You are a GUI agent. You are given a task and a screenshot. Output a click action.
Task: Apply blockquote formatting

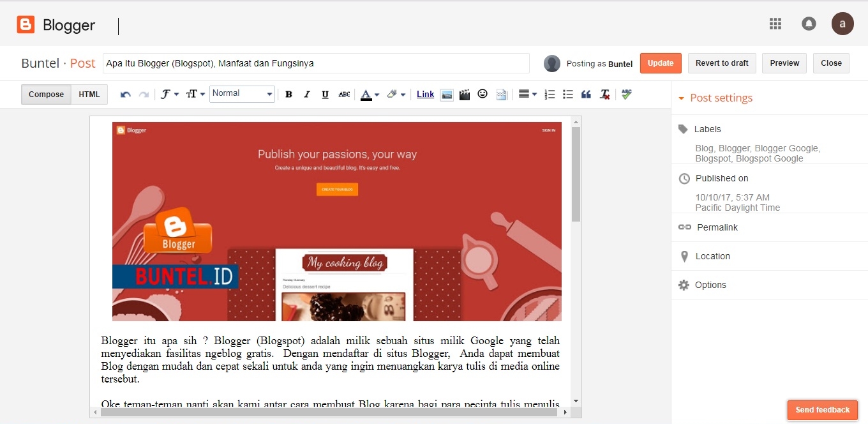point(585,94)
